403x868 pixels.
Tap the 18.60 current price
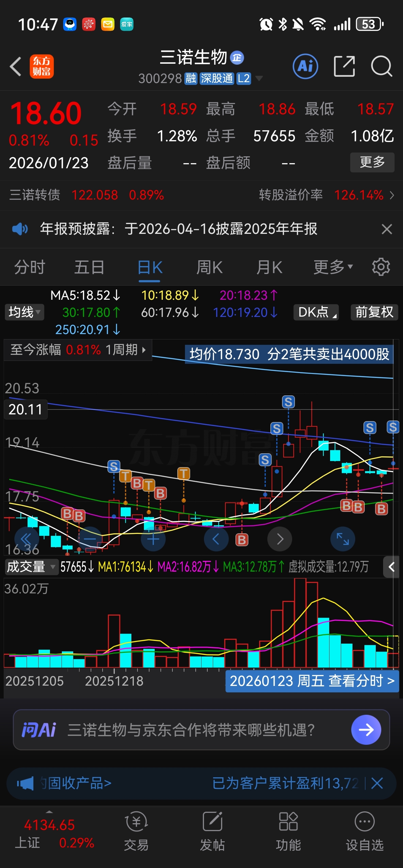(46, 113)
